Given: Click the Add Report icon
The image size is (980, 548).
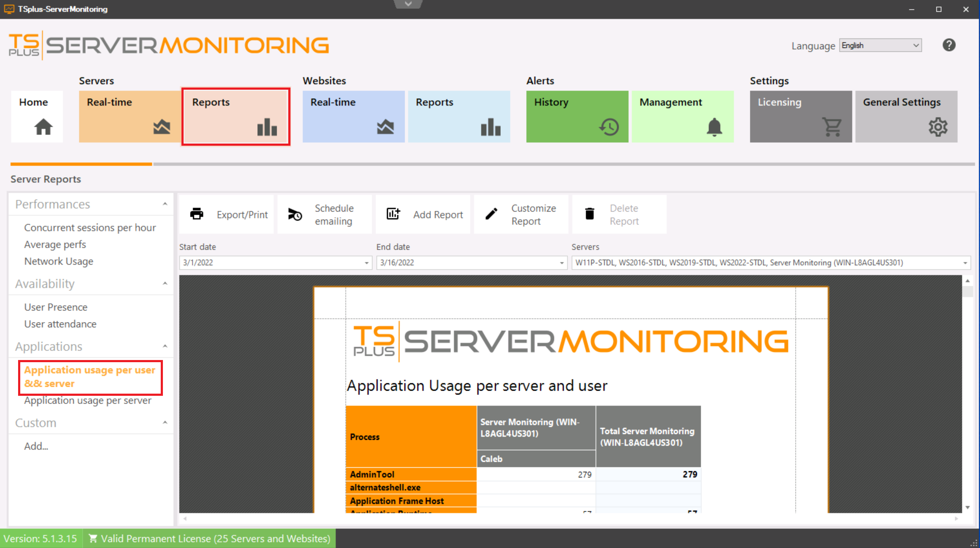Looking at the screenshot, I should coord(393,214).
